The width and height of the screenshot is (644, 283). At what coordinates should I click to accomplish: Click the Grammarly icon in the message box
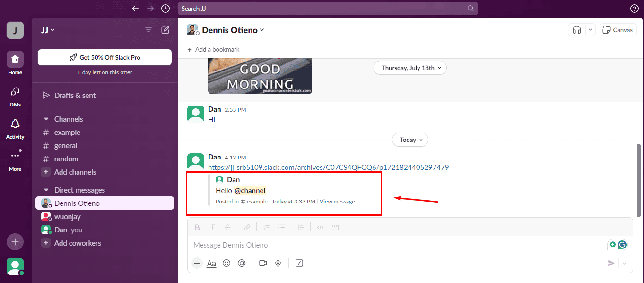coord(622,245)
